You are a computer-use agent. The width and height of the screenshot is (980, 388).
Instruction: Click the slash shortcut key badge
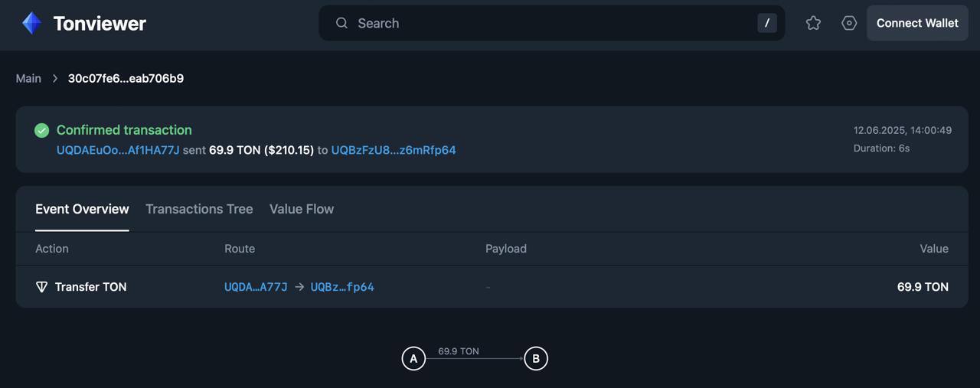pos(767,23)
